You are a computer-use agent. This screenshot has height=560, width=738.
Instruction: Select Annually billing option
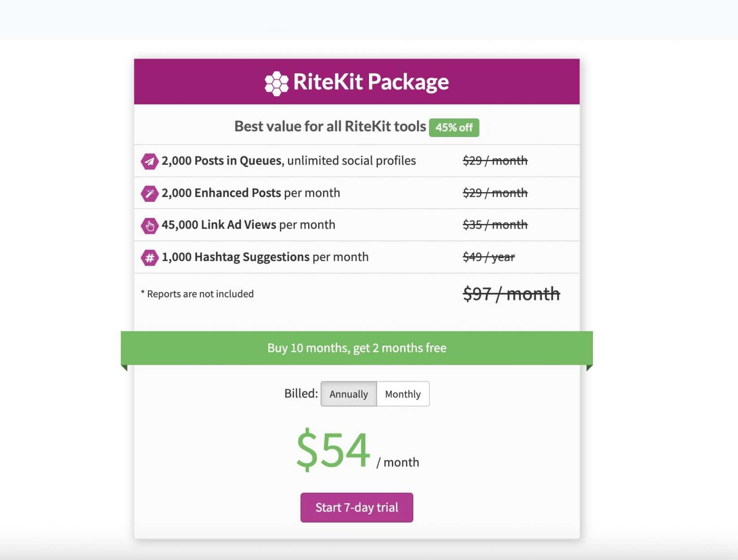coord(348,394)
